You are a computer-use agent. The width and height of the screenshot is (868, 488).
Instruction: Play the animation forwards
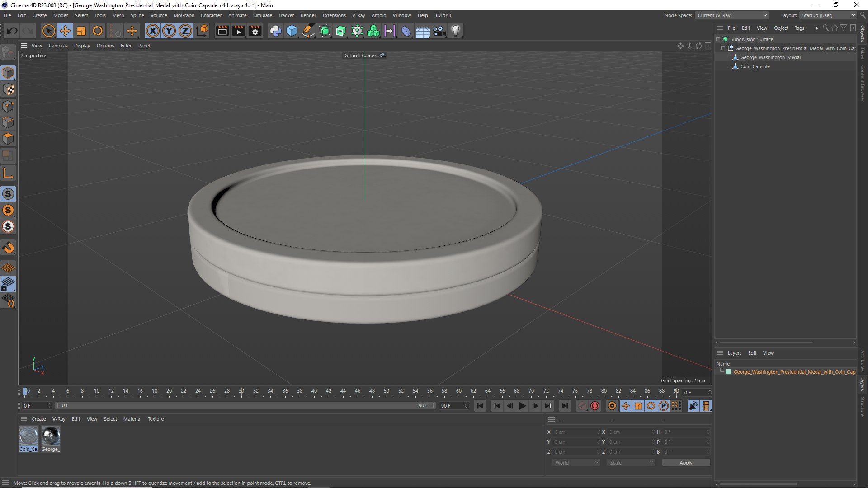pyautogui.click(x=522, y=406)
